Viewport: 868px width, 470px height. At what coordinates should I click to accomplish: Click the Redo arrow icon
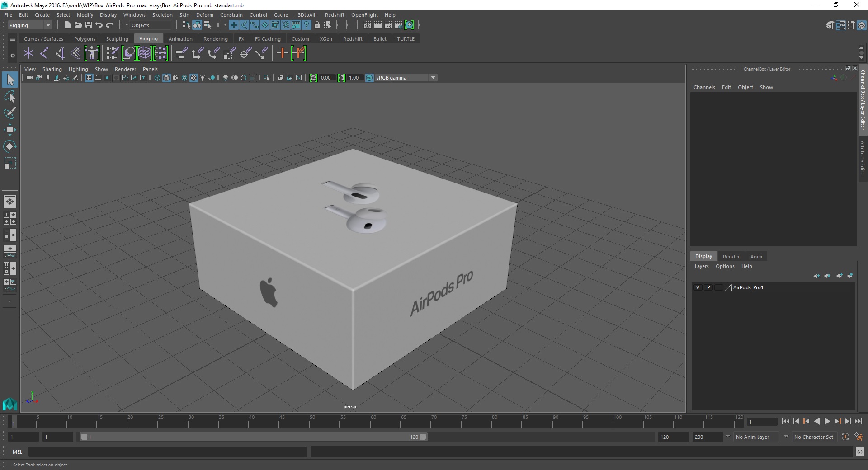point(109,25)
